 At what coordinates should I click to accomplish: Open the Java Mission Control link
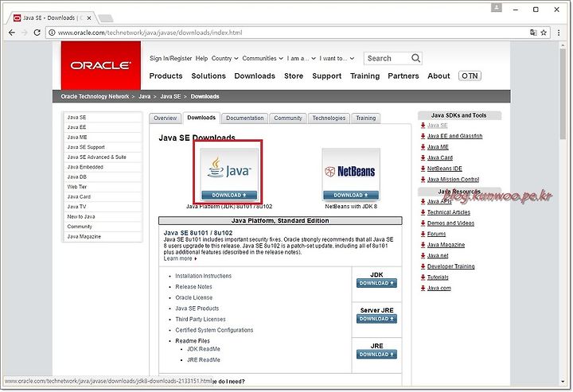point(453,180)
